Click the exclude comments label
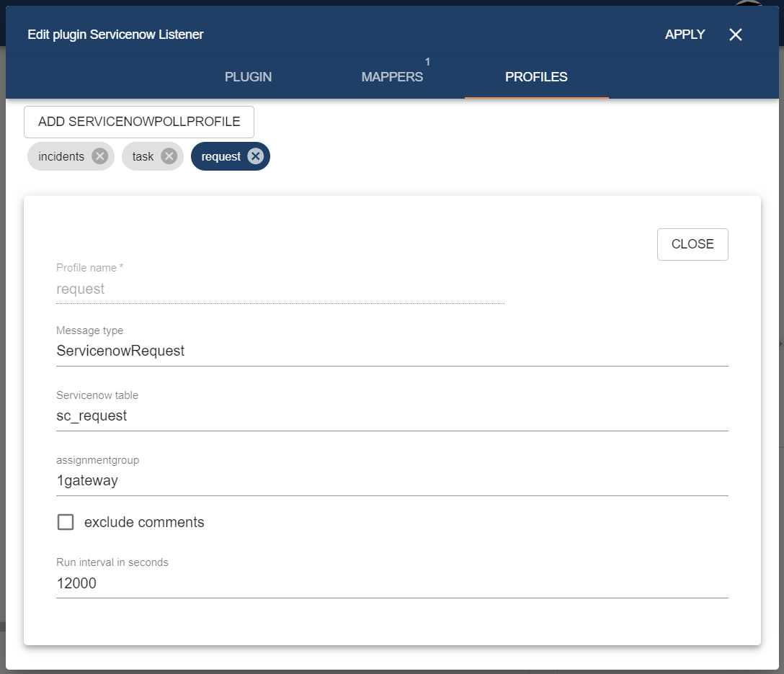This screenshot has height=674, width=784. click(x=144, y=522)
